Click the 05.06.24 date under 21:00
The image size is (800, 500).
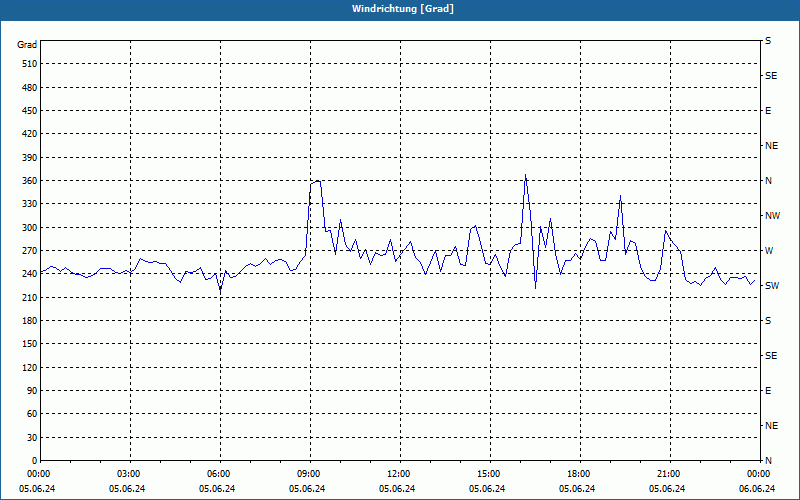[667, 489]
